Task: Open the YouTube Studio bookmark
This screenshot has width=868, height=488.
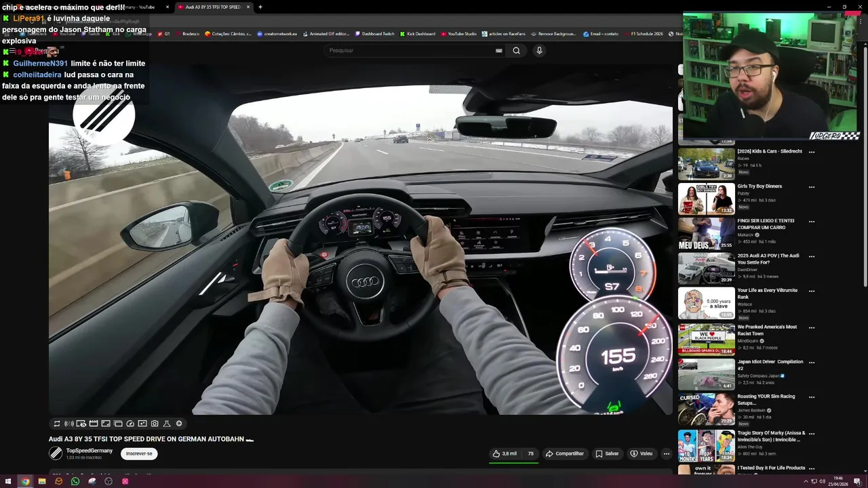Action: (x=459, y=34)
